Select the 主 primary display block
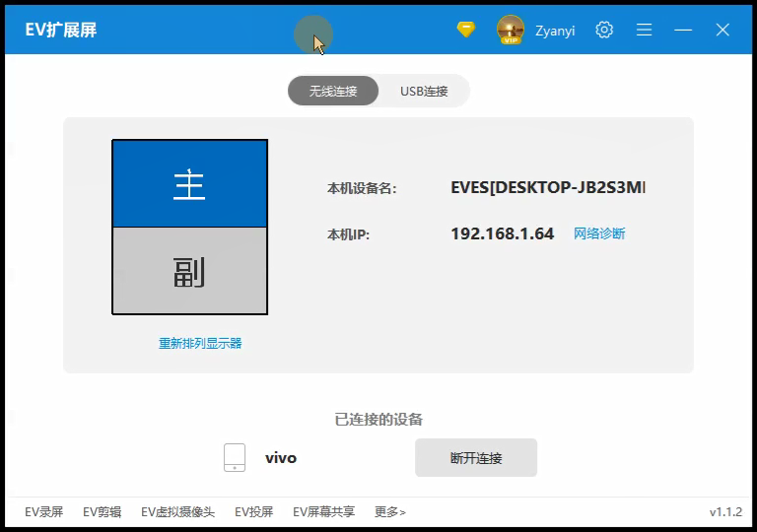 [x=189, y=183]
